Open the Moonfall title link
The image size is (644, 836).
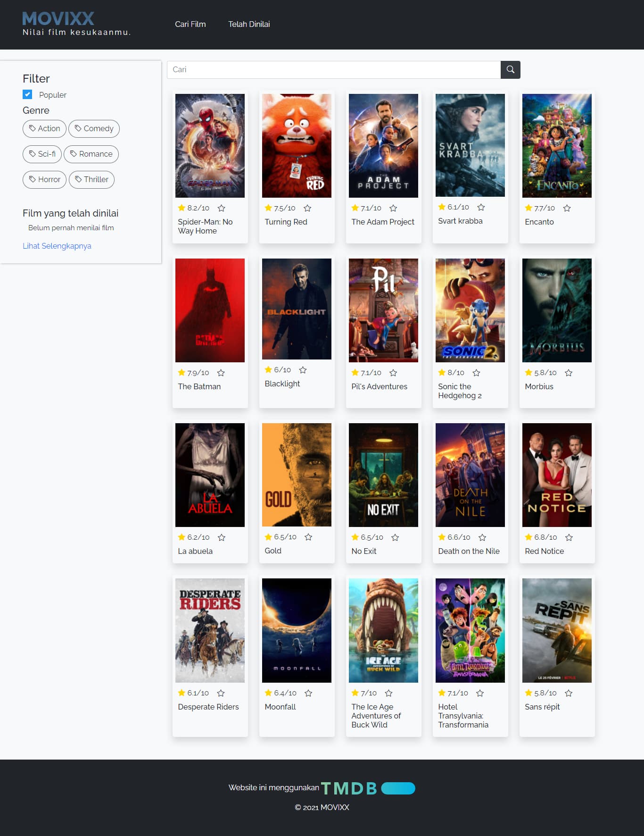click(280, 707)
